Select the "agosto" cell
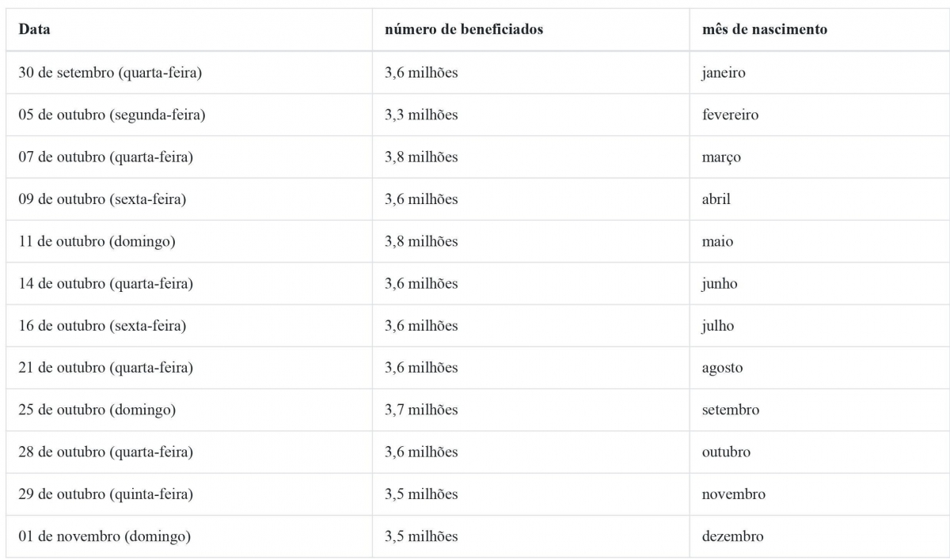The height and width of the screenshot is (560, 950). 722,368
